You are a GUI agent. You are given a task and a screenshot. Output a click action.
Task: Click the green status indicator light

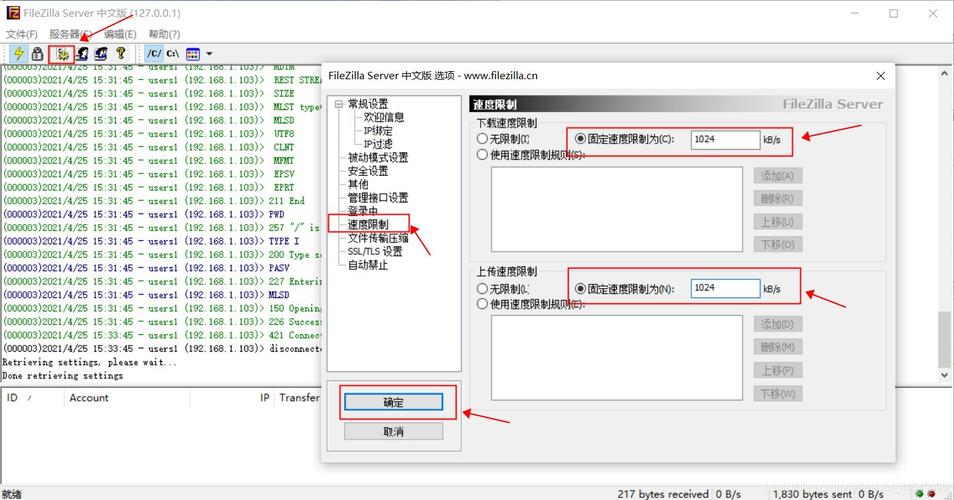919,494
